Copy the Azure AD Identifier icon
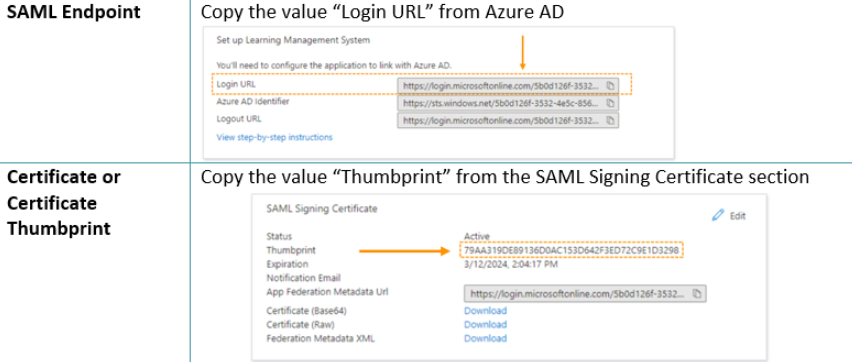This screenshot has height=362, width=852. [x=610, y=103]
